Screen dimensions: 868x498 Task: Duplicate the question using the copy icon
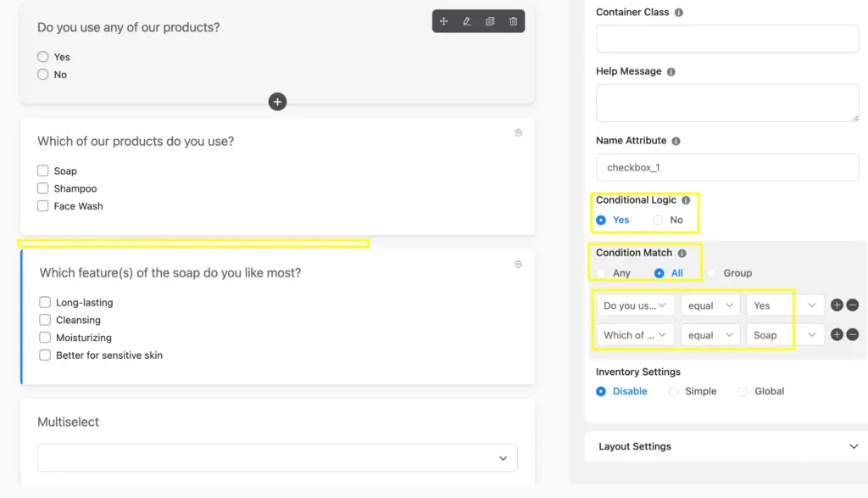click(x=490, y=21)
